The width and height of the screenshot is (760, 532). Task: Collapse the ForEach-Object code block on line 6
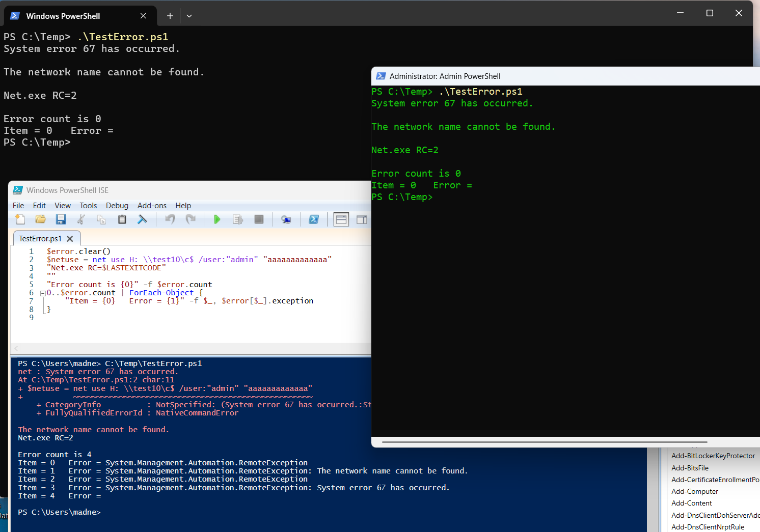pyautogui.click(x=43, y=293)
